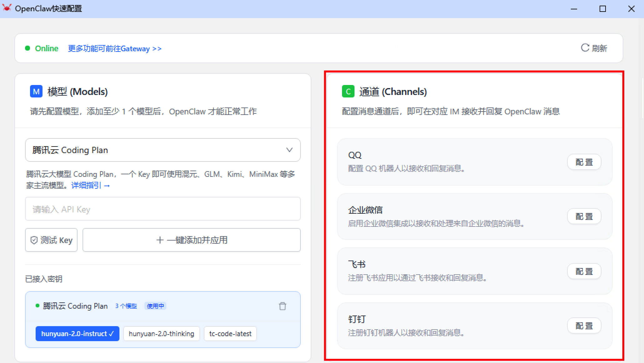Viewport: 644px width, 363px height.
Task: Switch to the tc-code-latest model
Action: click(230, 334)
